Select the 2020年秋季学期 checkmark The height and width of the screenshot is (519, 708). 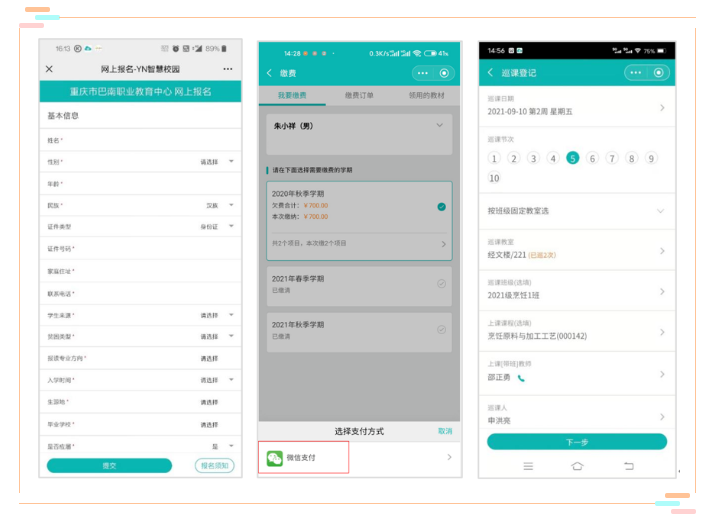pyautogui.click(x=441, y=206)
